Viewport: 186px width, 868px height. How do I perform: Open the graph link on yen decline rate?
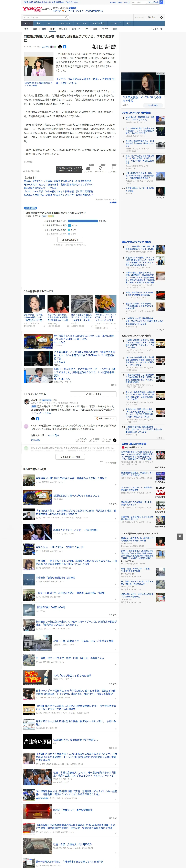(86, 81)
